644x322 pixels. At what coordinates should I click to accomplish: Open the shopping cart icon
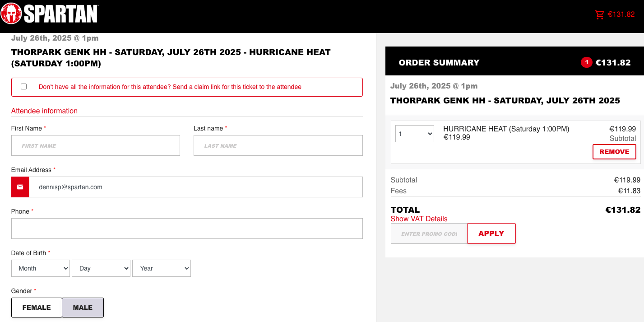(600, 14)
